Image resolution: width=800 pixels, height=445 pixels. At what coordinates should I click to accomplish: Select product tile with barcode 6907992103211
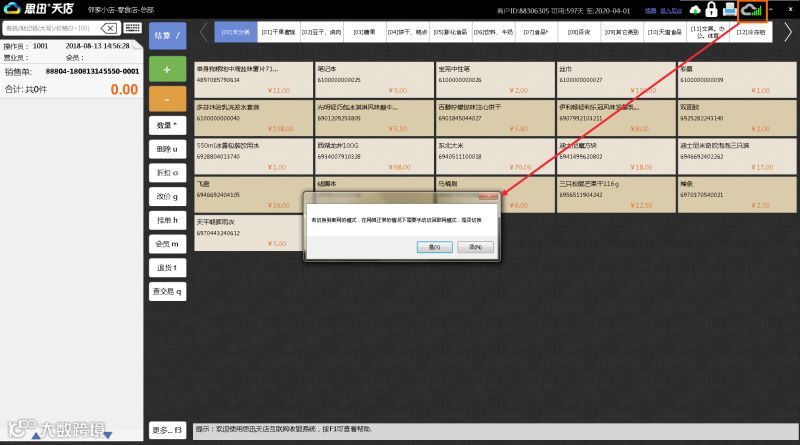pos(616,118)
